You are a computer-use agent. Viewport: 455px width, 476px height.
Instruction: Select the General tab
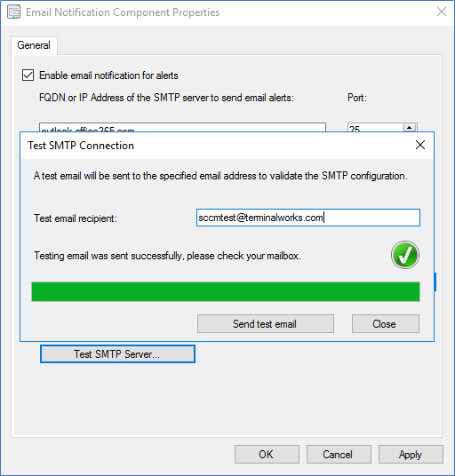tap(34, 45)
